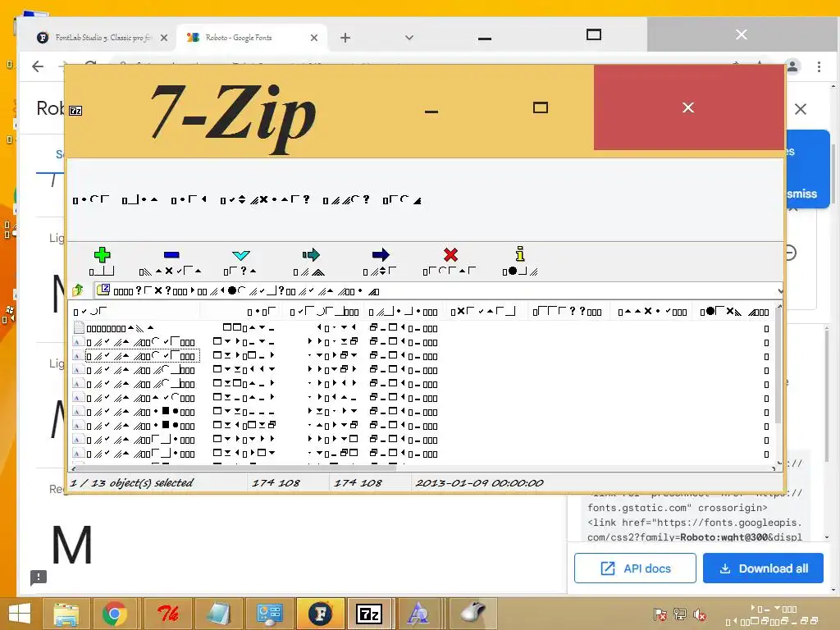Switch to FontLab via the F taskbar icon

pyautogui.click(x=320, y=614)
